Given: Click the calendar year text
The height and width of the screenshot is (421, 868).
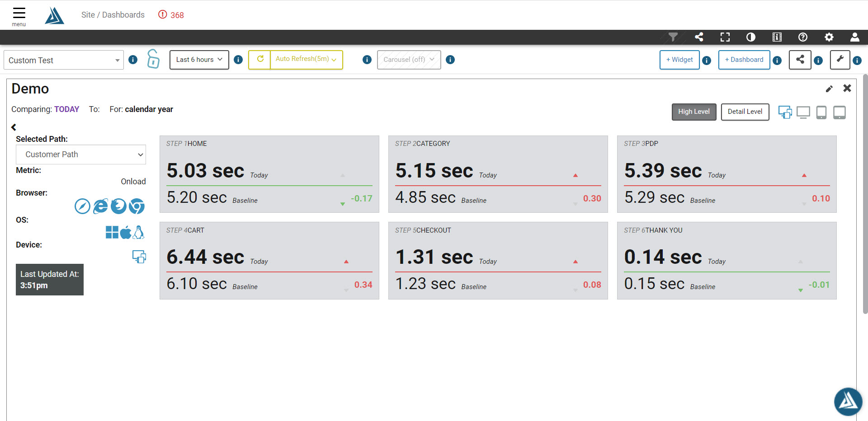Looking at the screenshot, I should tap(149, 109).
